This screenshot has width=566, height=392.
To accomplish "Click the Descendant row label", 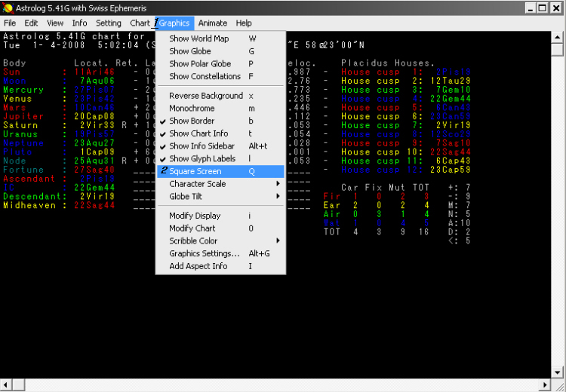I will click(32, 197).
